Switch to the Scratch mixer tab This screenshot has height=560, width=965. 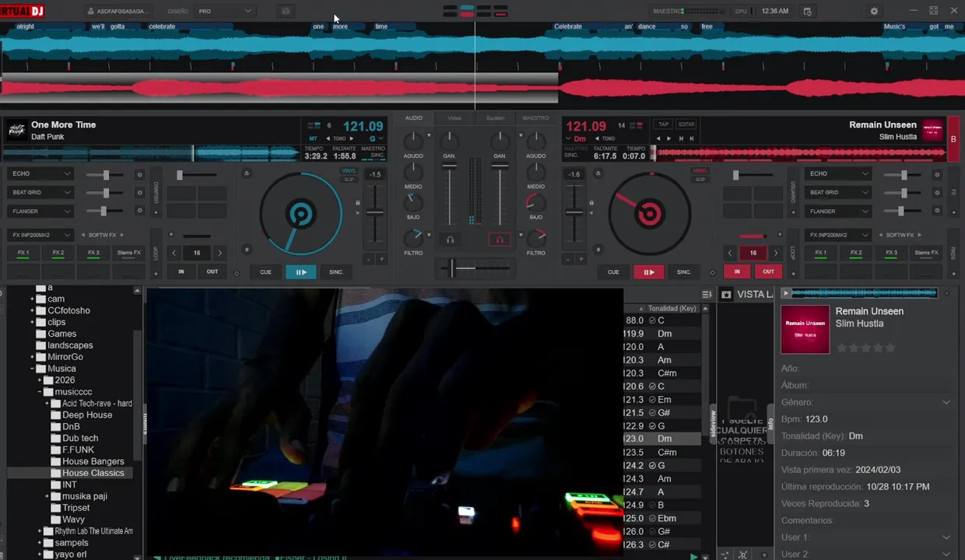pos(495,118)
